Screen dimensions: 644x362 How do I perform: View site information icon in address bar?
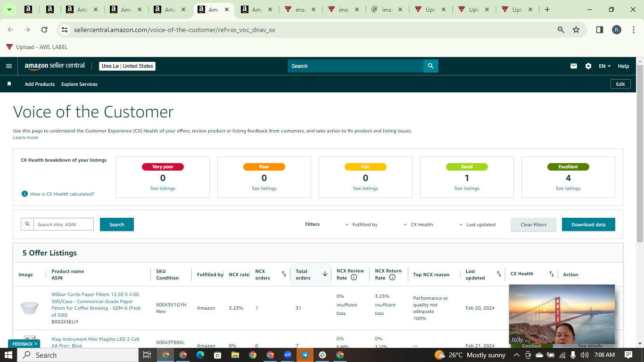[x=65, y=30]
